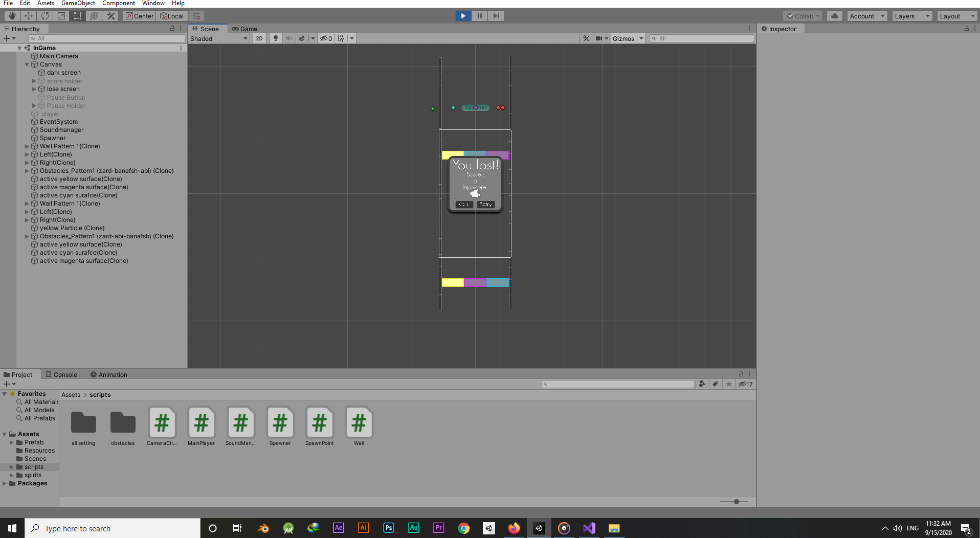980x538 pixels.
Task: Toggle scene audio
Action: (x=288, y=38)
